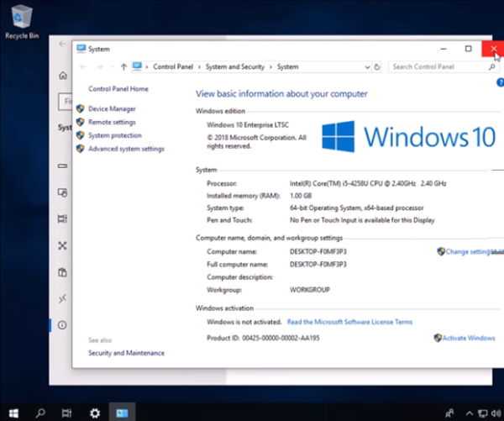The width and height of the screenshot is (504, 421).
Task: Click Activate Windows link
Action: pyautogui.click(x=469, y=338)
